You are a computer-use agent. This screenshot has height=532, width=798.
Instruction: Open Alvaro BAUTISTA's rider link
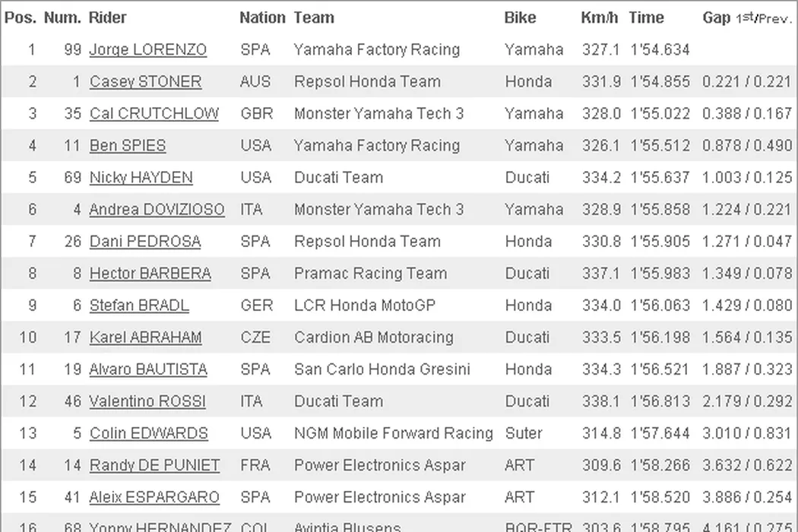tap(148, 369)
